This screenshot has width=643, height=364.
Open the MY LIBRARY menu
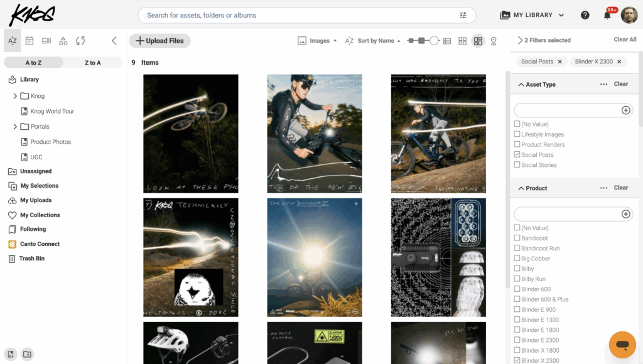pos(531,14)
